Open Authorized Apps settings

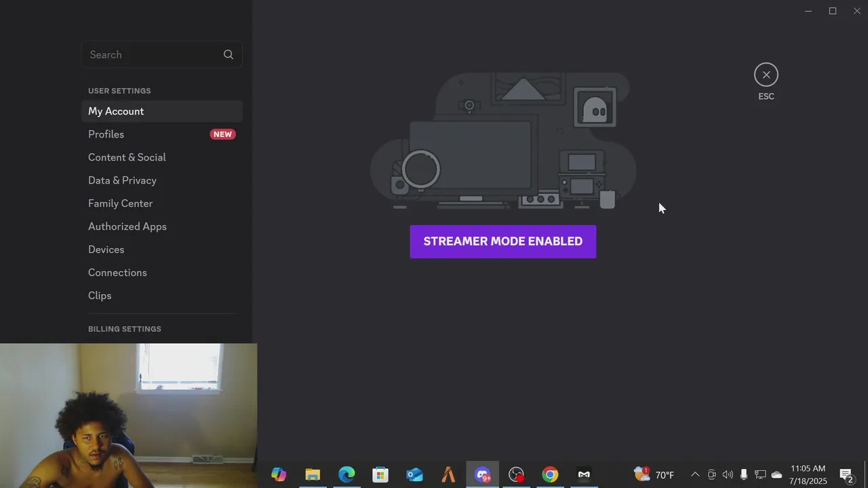(x=162, y=226)
